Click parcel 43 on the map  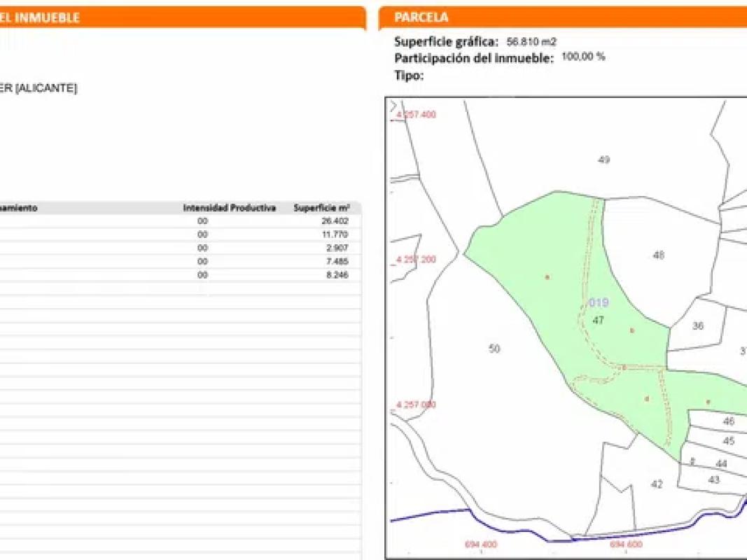click(714, 480)
